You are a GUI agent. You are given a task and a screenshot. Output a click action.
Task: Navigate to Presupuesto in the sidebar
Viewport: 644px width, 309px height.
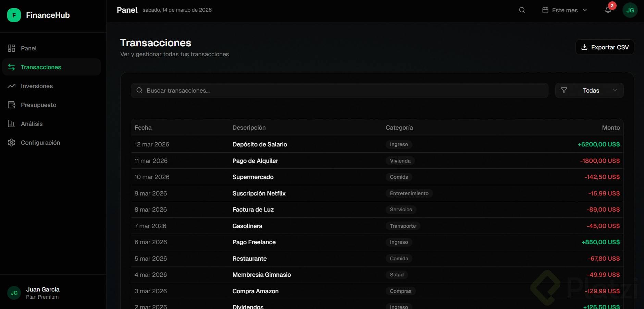pyautogui.click(x=52, y=105)
